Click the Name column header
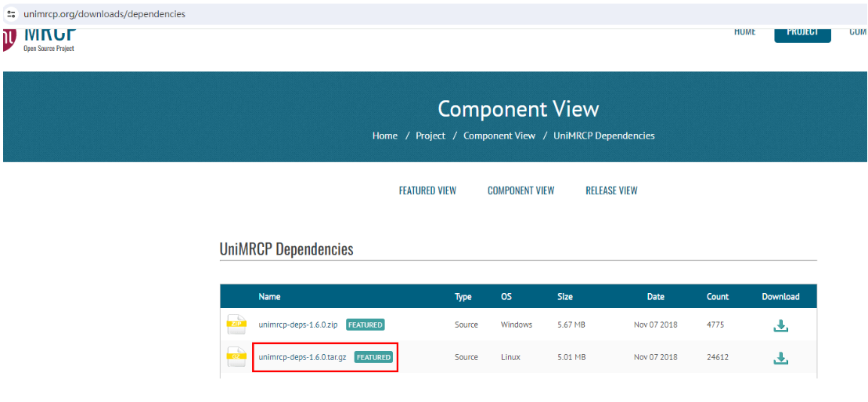 pos(269,297)
